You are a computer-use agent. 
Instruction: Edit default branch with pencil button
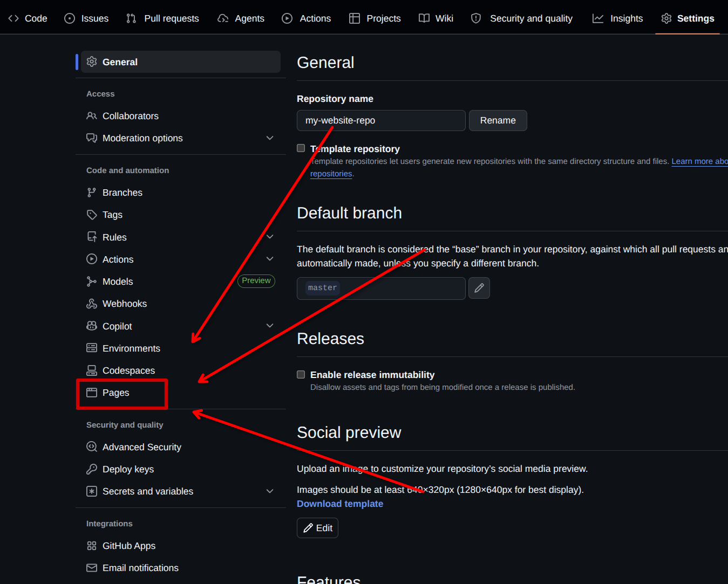pyautogui.click(x=479, y=288)
